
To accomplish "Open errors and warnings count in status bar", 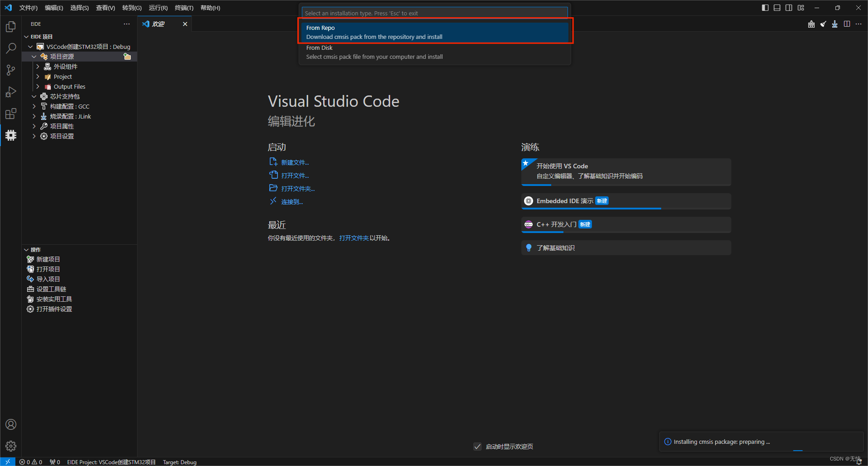I will point(31,462).
